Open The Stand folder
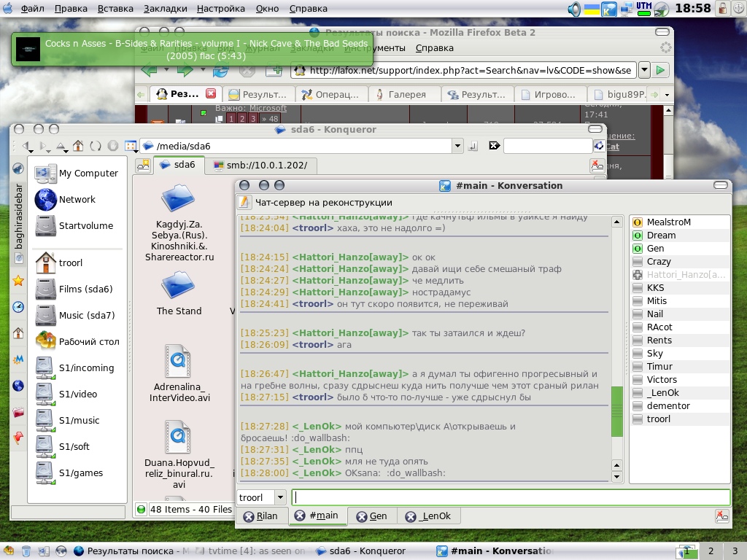The height and width of the screenshot is (560, 747). 179,293
